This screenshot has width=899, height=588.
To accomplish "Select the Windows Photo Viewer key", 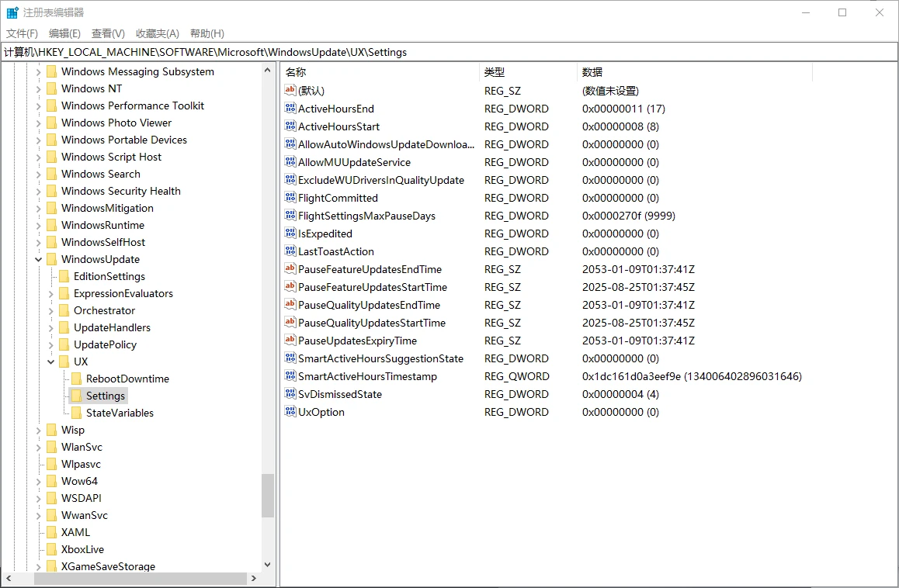I will point(116,123).
